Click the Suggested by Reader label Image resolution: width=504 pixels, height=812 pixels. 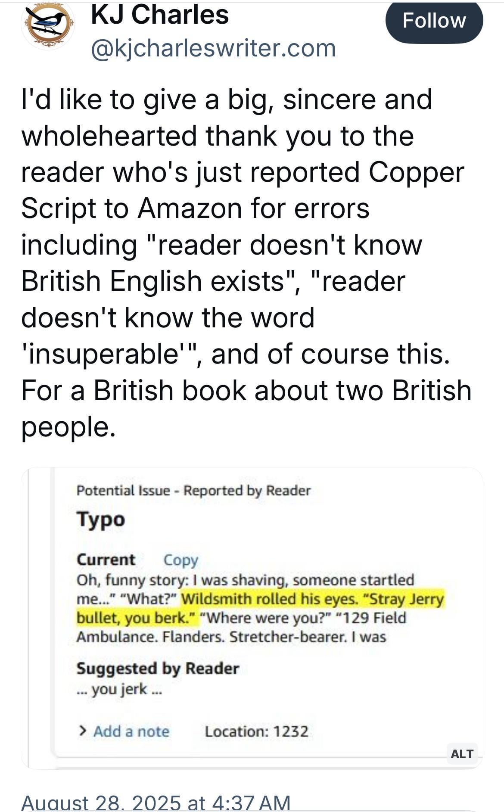[158, 668]
